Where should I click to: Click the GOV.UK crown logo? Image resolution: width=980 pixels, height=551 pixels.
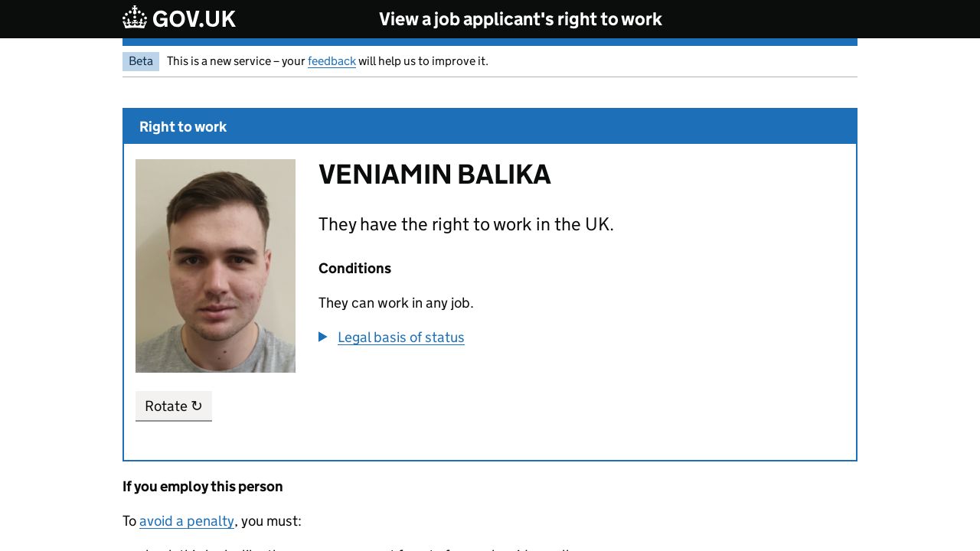(x=135, y=18)
